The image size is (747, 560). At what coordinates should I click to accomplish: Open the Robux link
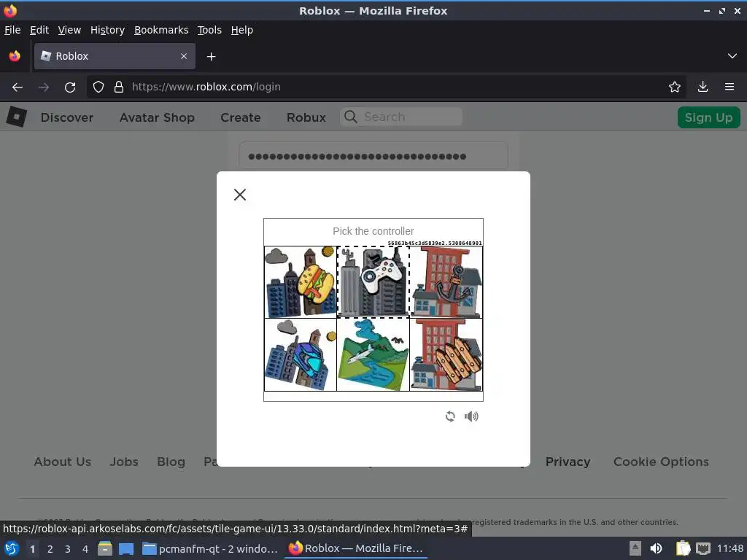tap(306, 117)
